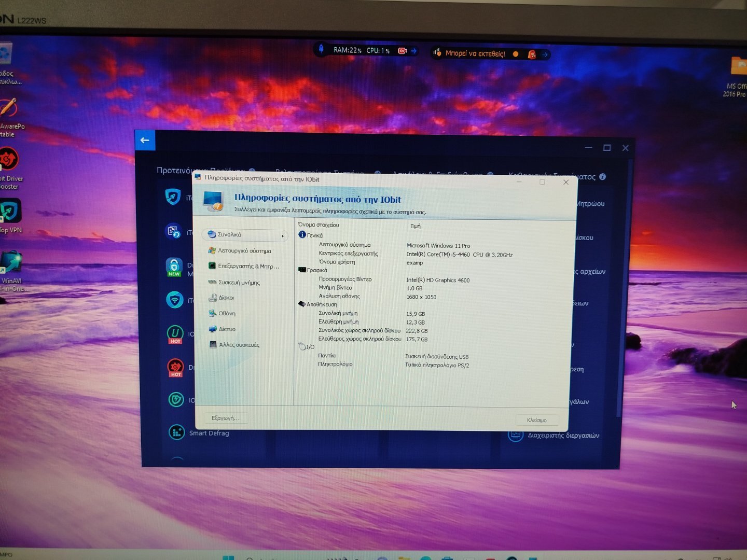This screenshot has width=747, height=560.
Task: Select the 175,7 GB free disk value
Action: click(417, 340)
